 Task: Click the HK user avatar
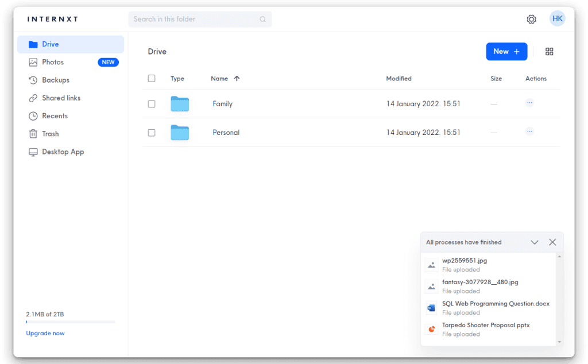coord(557,18)
